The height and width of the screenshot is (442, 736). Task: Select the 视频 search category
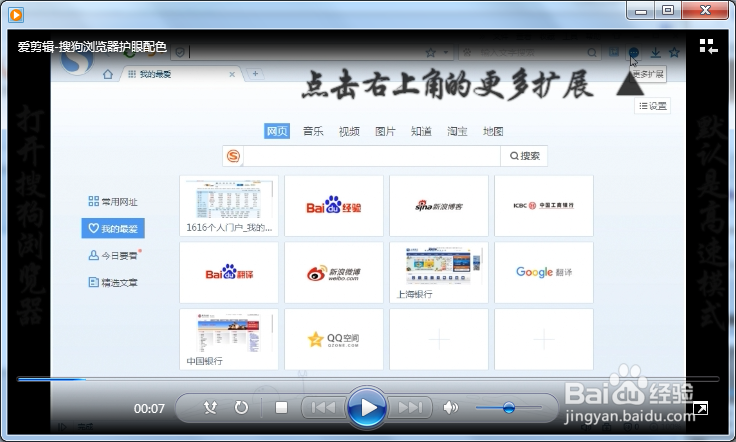349,131
